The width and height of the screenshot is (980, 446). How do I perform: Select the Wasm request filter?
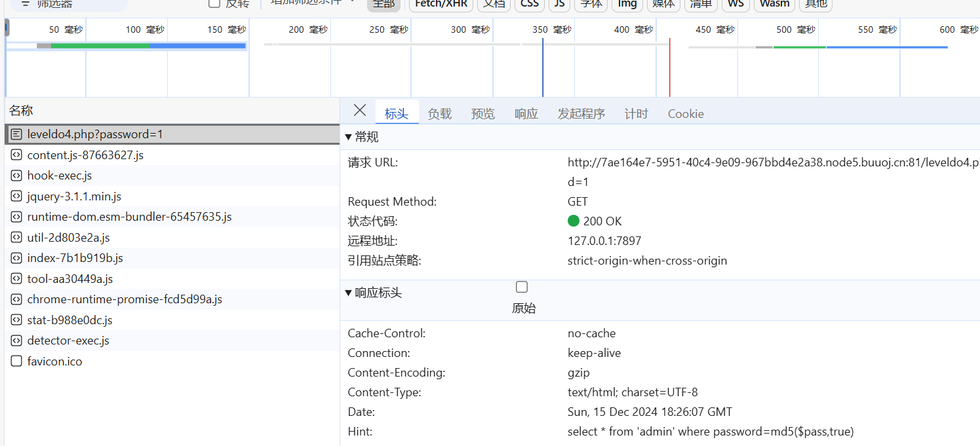pyautogui.click(x=774, y=4)
